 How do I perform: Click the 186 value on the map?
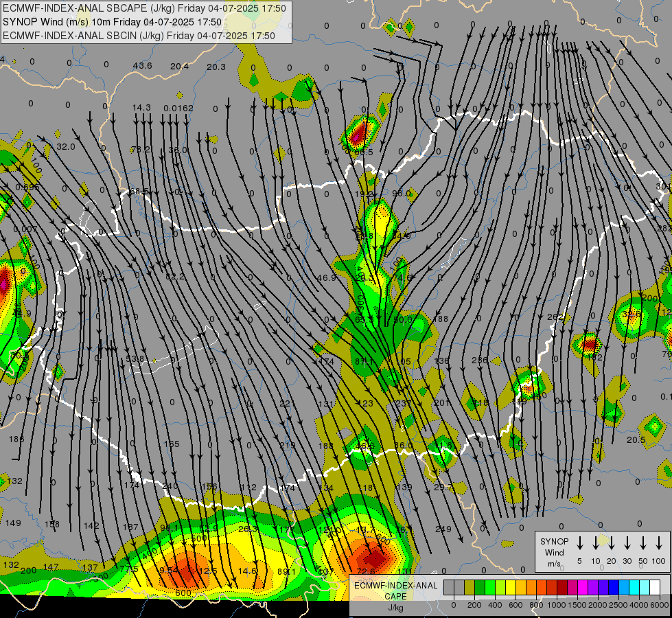coord(16,439)
